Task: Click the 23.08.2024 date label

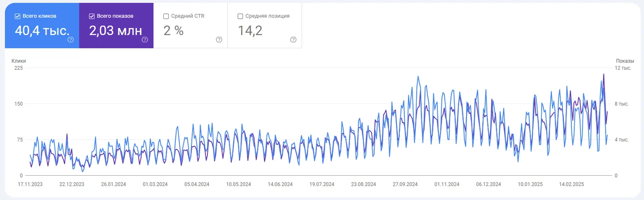Action: (x=363, y=184)
